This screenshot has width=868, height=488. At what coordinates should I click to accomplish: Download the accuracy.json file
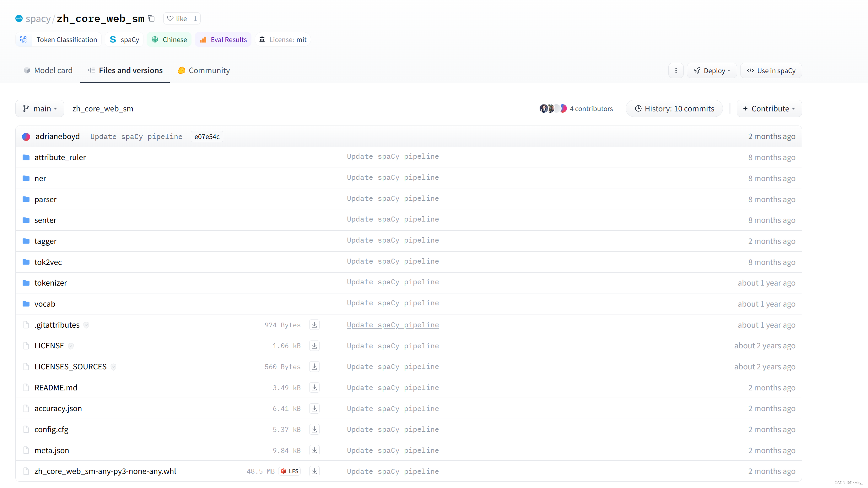[314, 408]
